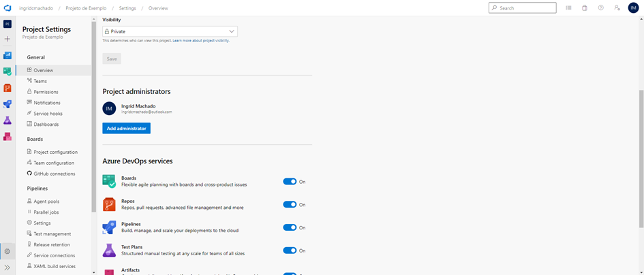Open the work items list icon in the header
The image size is (644, 275).
point(569,7)
